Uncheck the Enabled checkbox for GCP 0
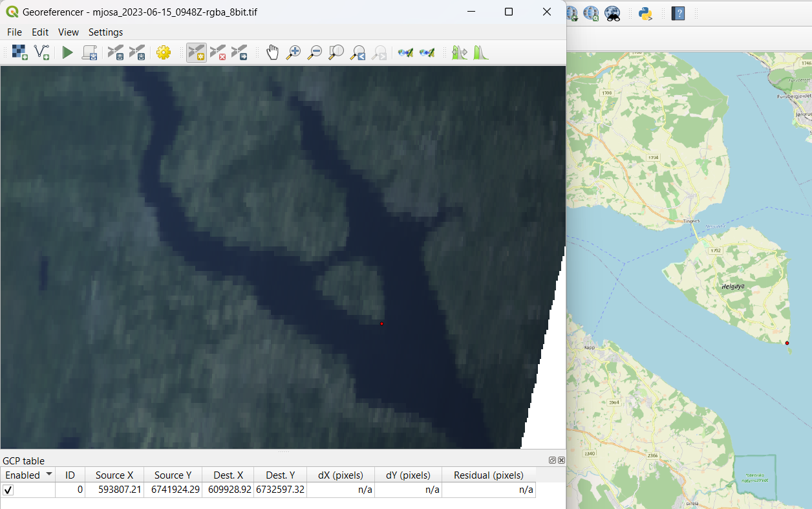The image size is (812, 509). 8,490
